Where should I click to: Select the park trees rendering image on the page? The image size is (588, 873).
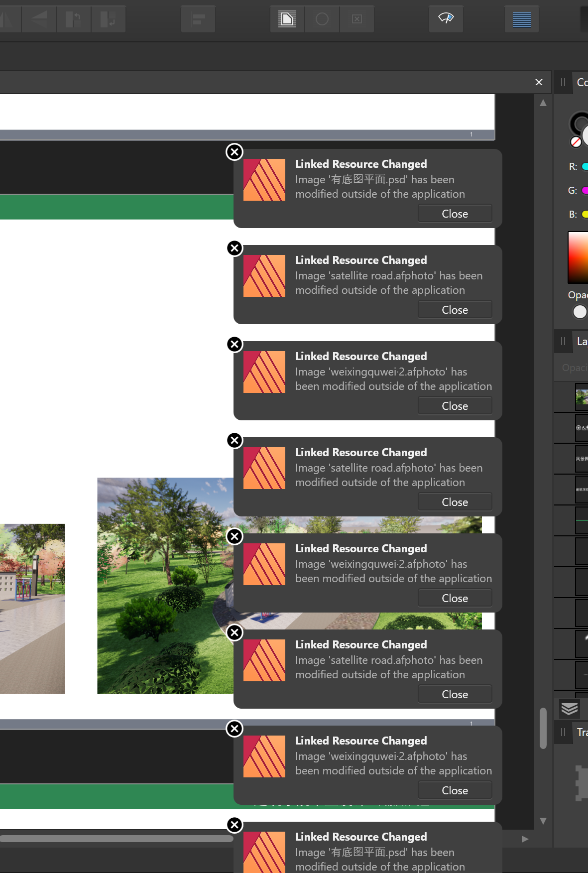coord(165,586)
